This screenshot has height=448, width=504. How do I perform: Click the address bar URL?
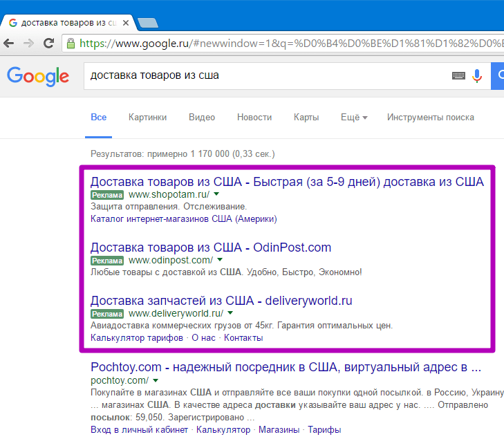click(x=291, y=43)
